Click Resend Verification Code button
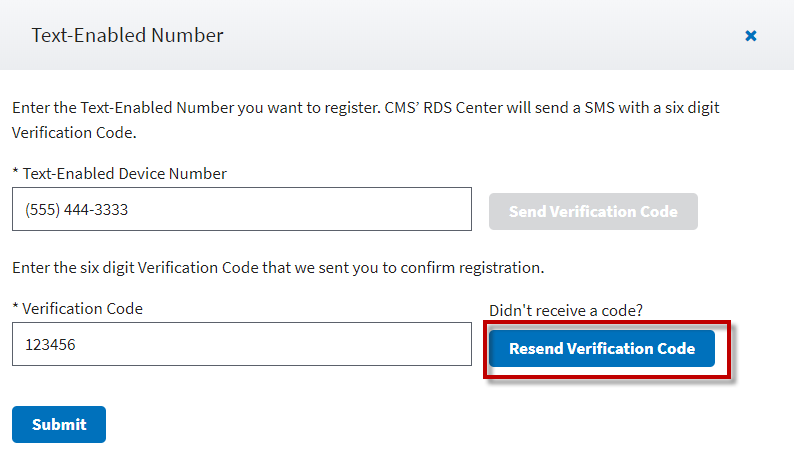 (x=601, y=349)
